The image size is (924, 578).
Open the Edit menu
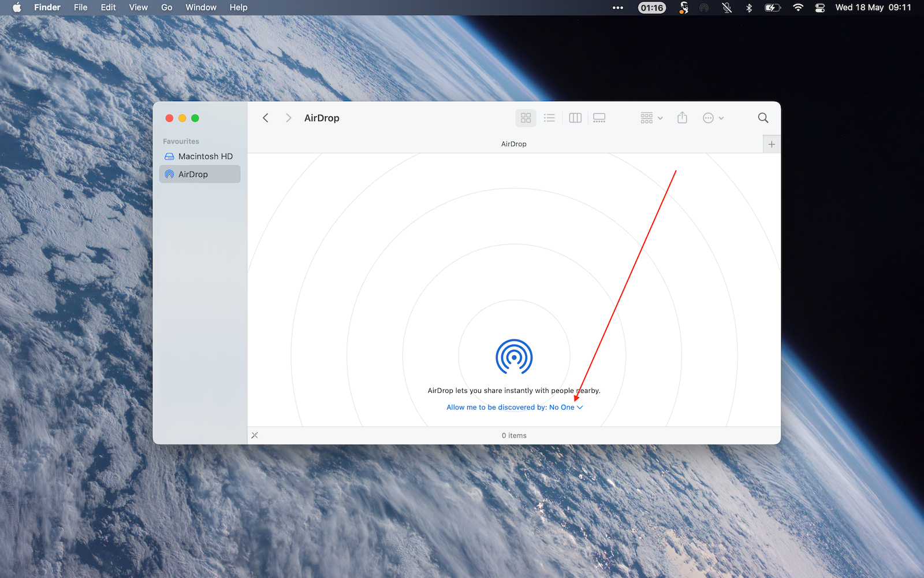point(108,8)
